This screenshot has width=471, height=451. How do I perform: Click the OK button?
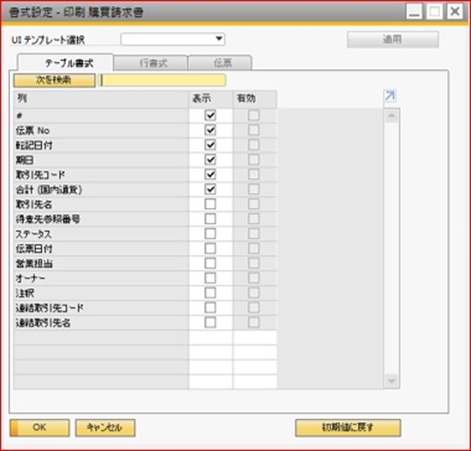coord(40,428)
